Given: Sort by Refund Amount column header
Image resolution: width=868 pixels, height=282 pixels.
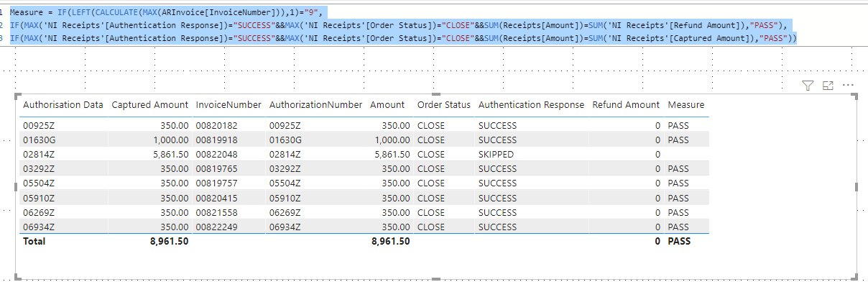Looking at the screenshot, I should (626, 105).
